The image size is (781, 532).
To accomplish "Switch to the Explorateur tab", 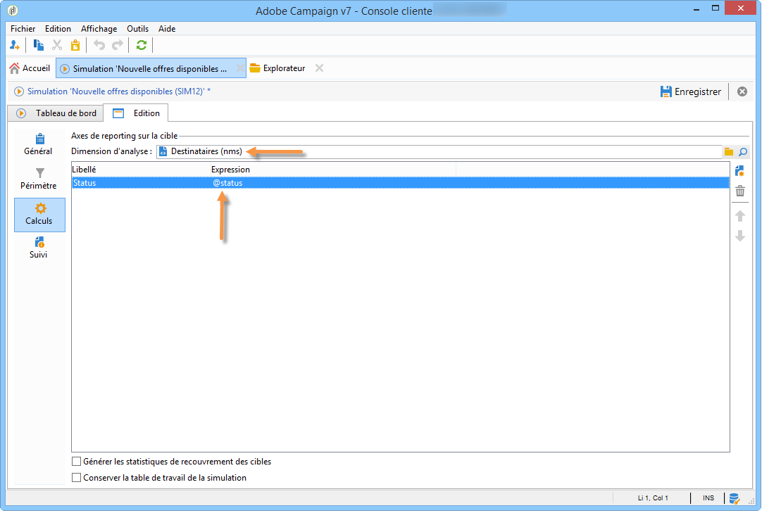I will (x=278, y=68).
